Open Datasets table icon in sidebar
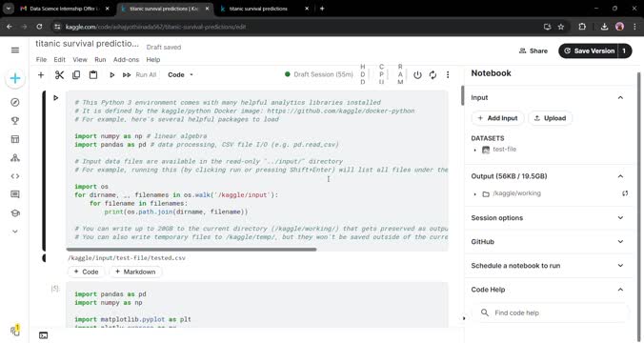This screenshot has height=343, width=644. tap(15, 139)
